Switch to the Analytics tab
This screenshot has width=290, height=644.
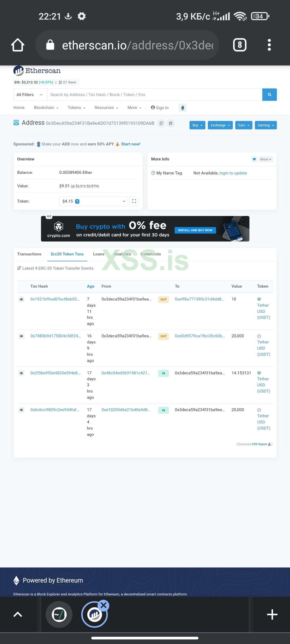(122, 254)
